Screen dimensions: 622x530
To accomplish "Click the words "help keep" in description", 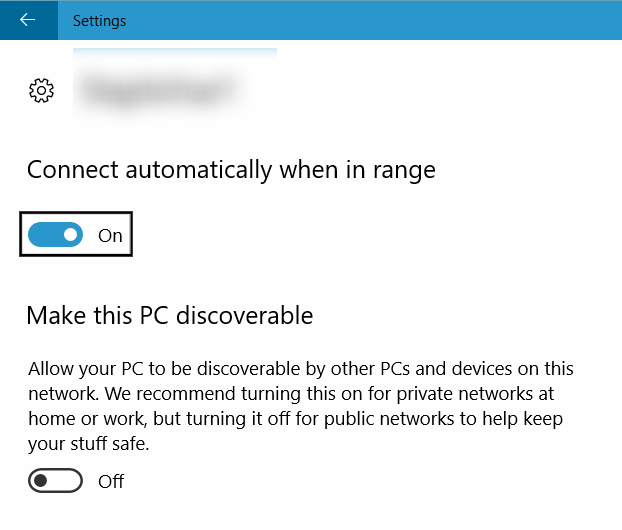I will [522, 419].
